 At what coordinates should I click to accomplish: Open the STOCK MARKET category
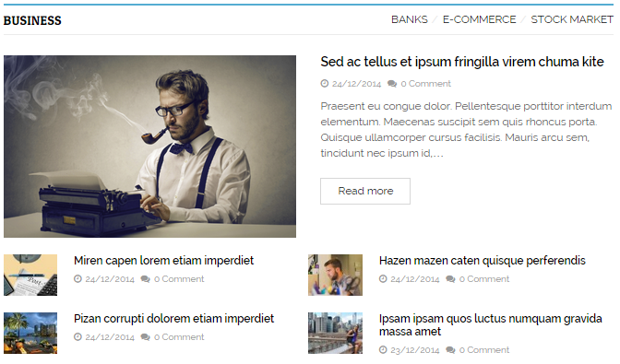coord(572,19)
